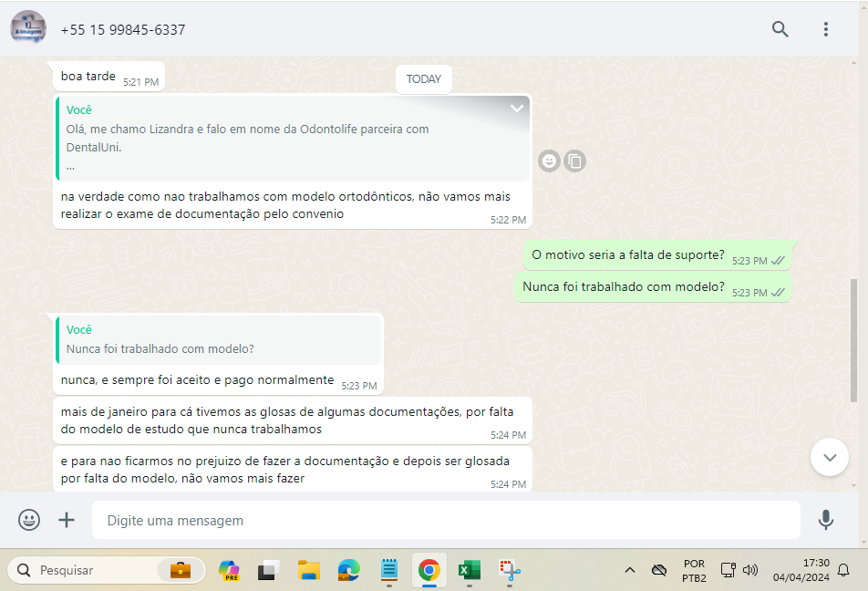Open contact info for +55 15 99845-6337
This screenshot has height=591, width=868.
[x=123, y=30]
